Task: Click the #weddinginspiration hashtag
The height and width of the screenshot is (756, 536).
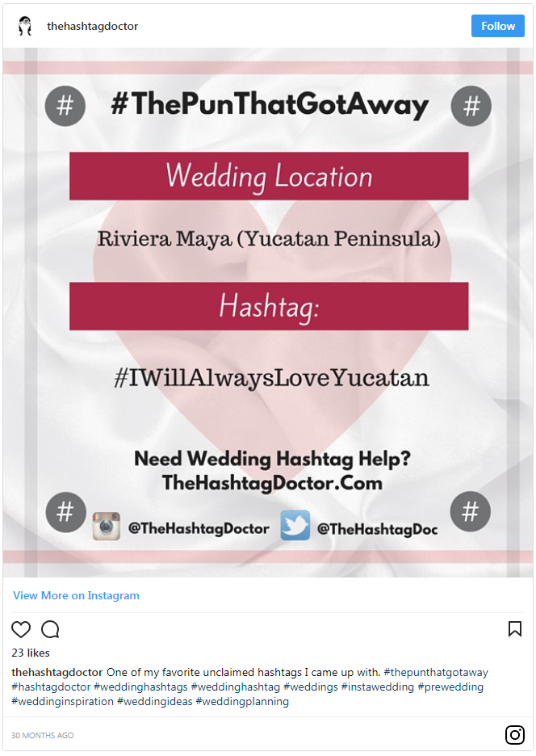Action: click(x=62, y=701)
